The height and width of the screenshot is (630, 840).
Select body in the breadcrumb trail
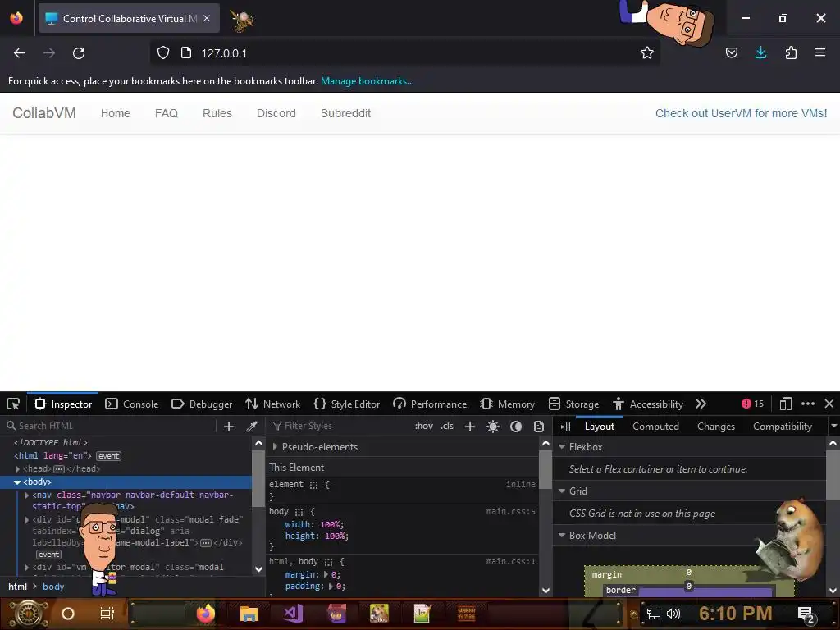(53, 587)
